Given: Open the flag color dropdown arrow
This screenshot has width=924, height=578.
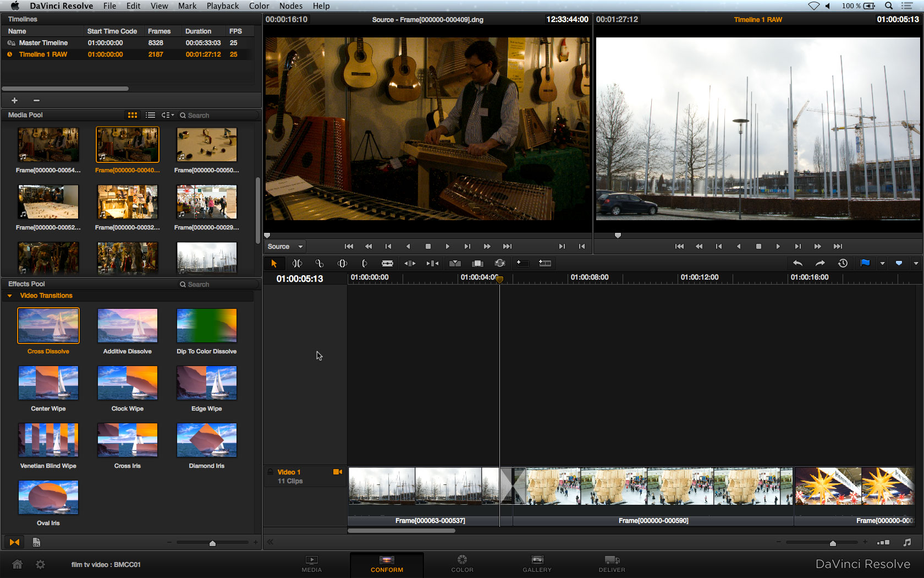Looking at the screenshot, I should click(882, 264).
